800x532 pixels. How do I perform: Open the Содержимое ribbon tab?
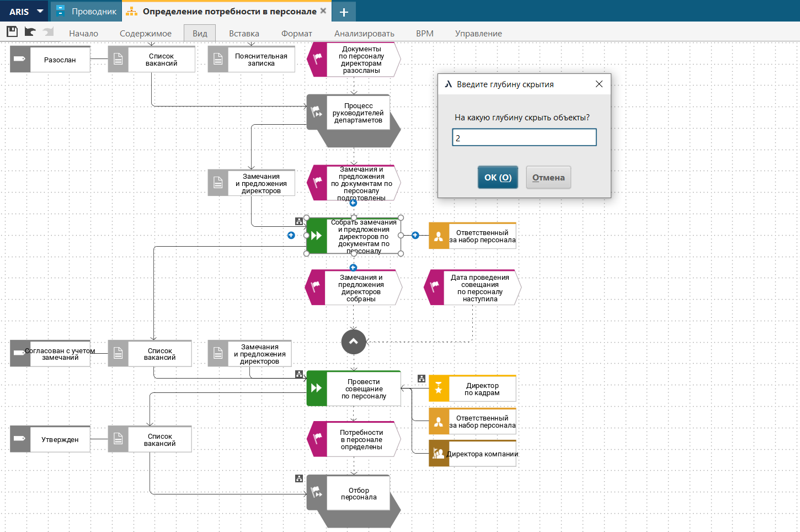tap(146, 33)
